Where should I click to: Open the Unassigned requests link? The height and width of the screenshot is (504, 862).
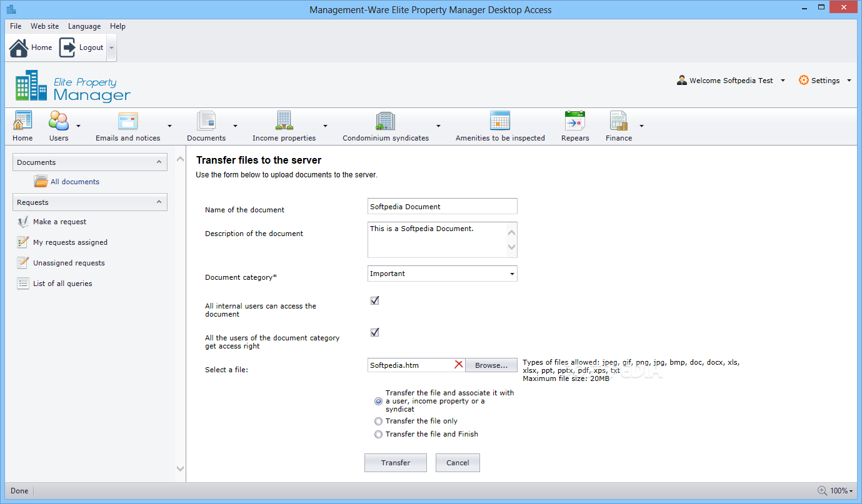pyautogui.click(x=69, y=263)
